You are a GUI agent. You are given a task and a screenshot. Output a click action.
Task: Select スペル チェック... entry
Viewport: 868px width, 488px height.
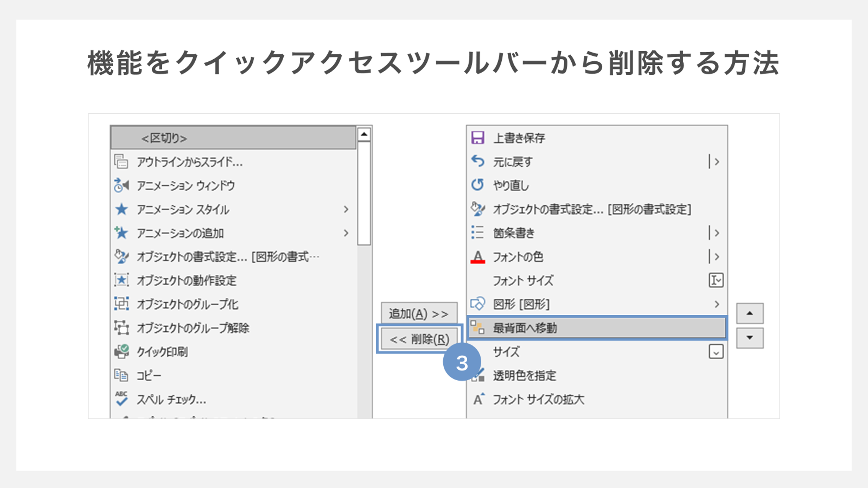pos(234,399)
